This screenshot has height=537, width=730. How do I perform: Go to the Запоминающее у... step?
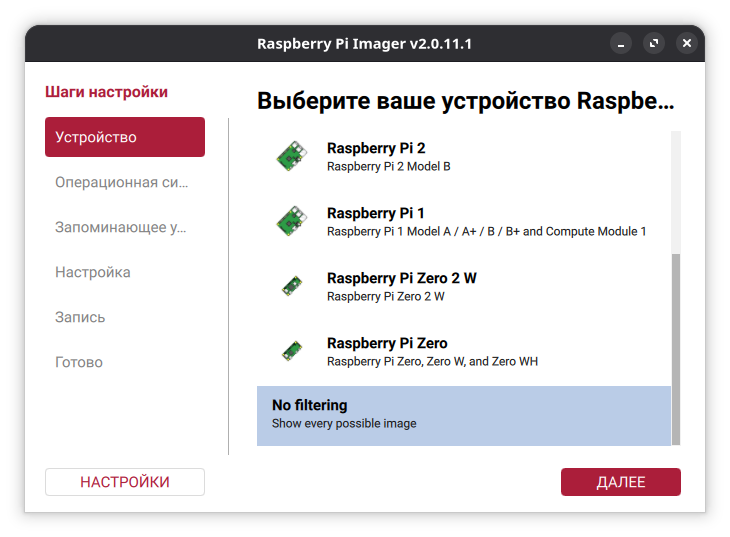(x=125, y=227)
